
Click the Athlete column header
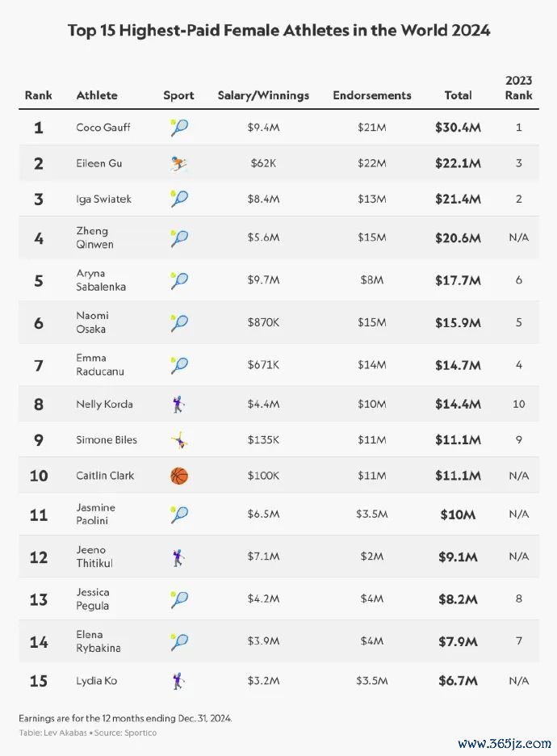tap(97, 95)
